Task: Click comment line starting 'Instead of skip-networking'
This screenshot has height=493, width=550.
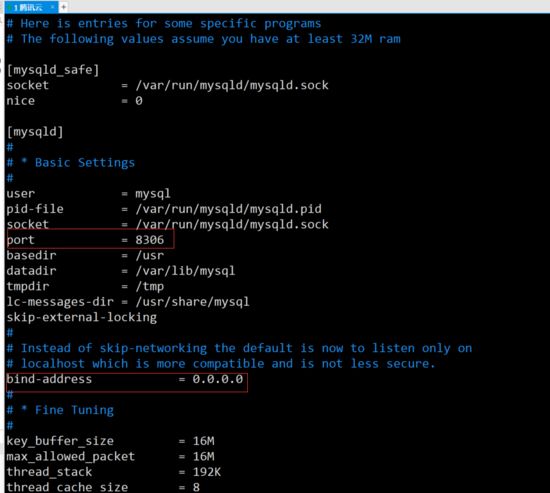Action: [239, 348]
